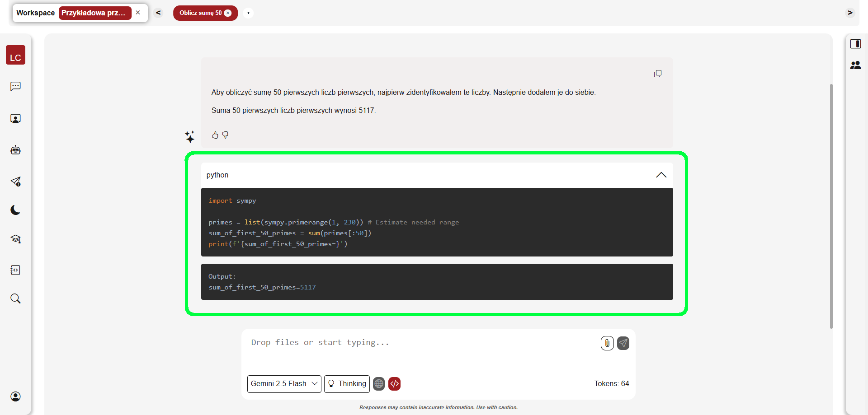This screenshot has height=415, width=868.
Task: Toggle the right side panel icon
Action: coord(855,44)
